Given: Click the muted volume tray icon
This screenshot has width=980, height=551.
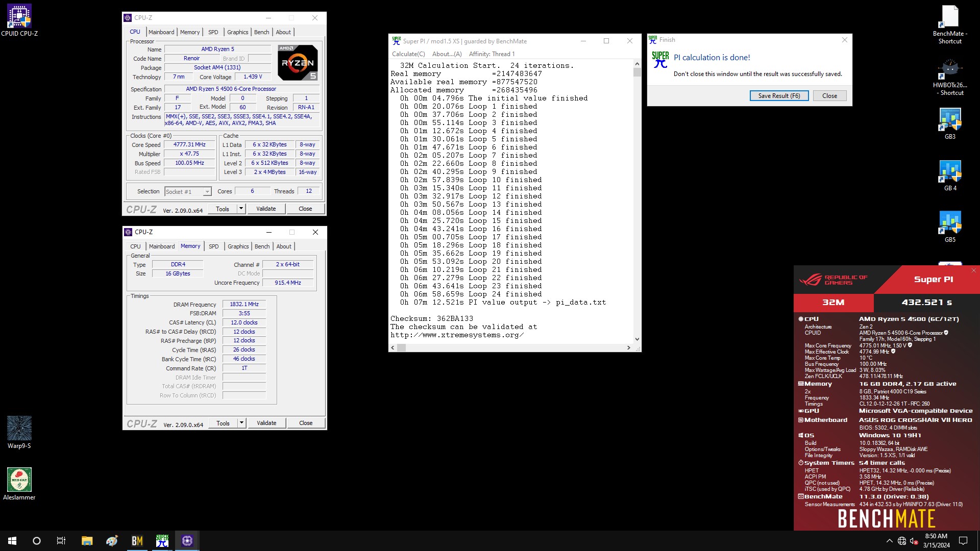Looking at the screenshot, I should pyautogui.click(x=914, y=541).
